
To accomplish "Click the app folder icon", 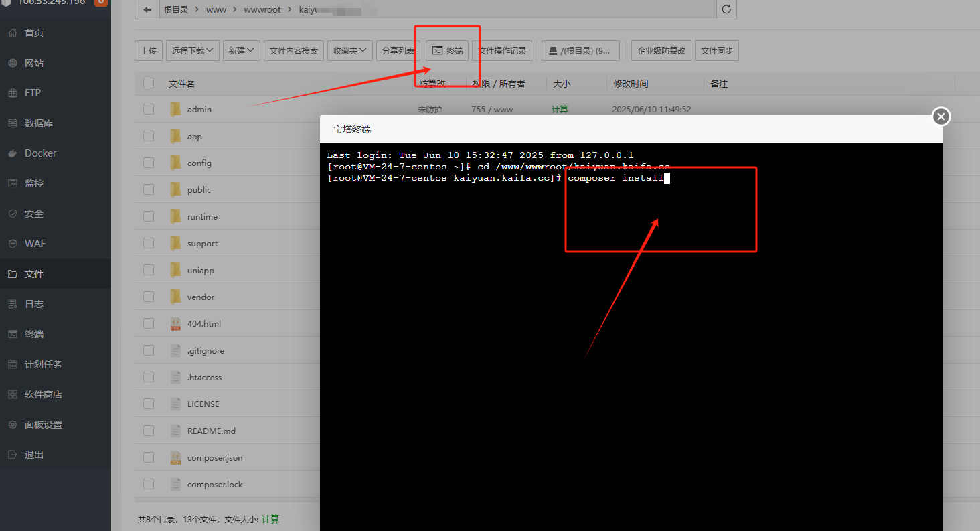I will [175, 136].
